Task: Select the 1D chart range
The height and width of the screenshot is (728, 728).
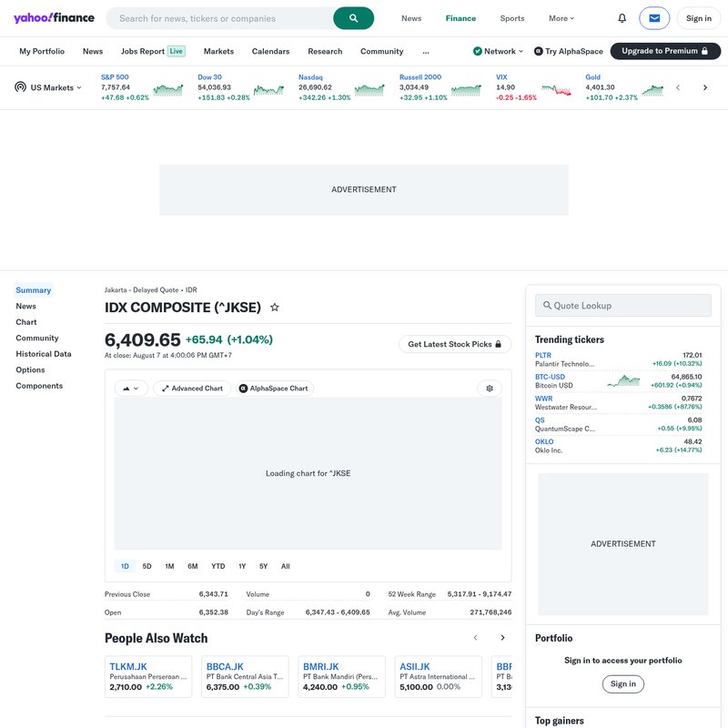Action: click(125, 566)
